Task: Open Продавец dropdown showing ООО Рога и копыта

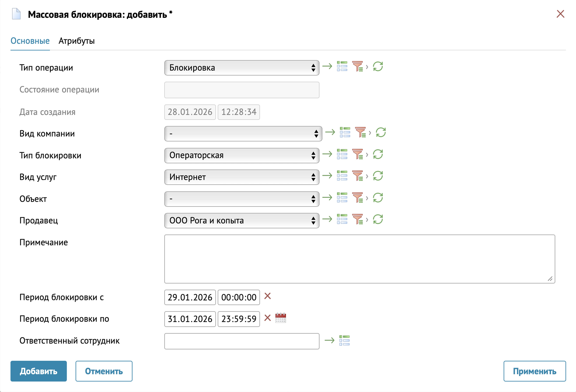Action: (x=242, y=220)
